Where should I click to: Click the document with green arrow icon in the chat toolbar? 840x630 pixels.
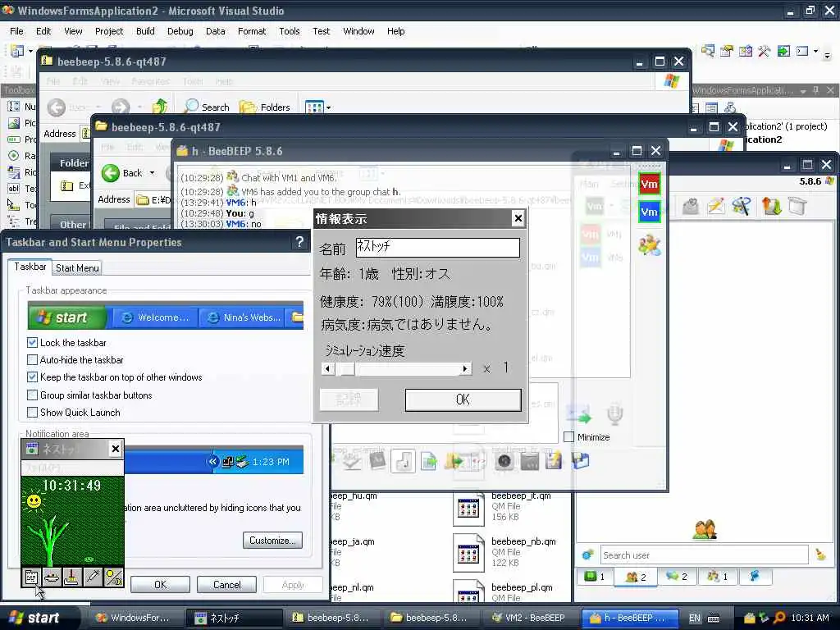pos(429,461)
